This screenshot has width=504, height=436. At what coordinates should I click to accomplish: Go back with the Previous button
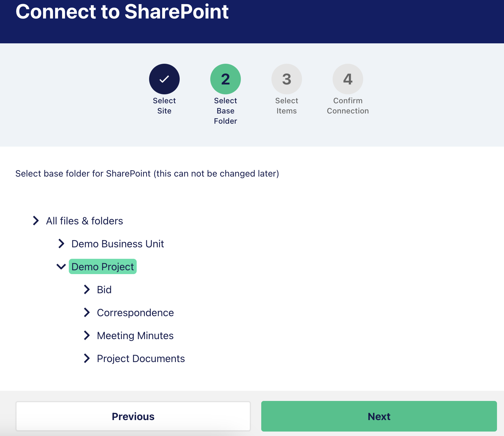133,416
